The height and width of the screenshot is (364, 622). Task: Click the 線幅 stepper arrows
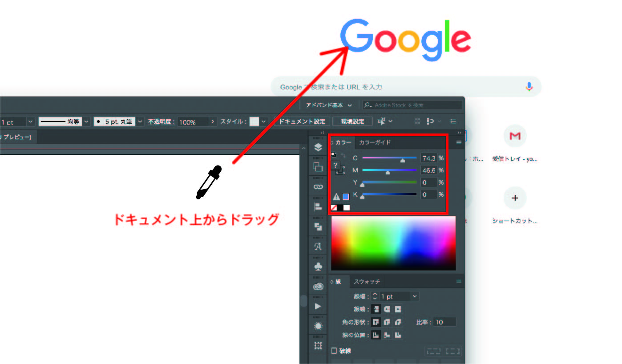coord(375,296)
